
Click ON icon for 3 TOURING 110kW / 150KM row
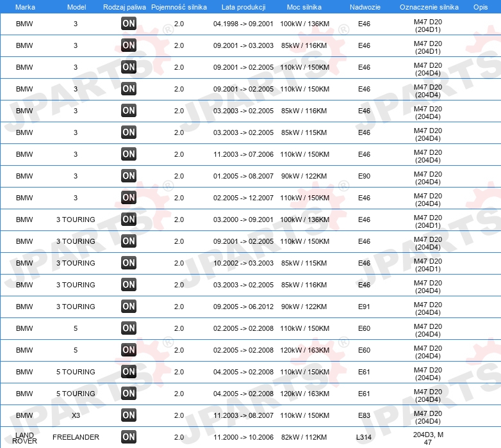[129, 241]
